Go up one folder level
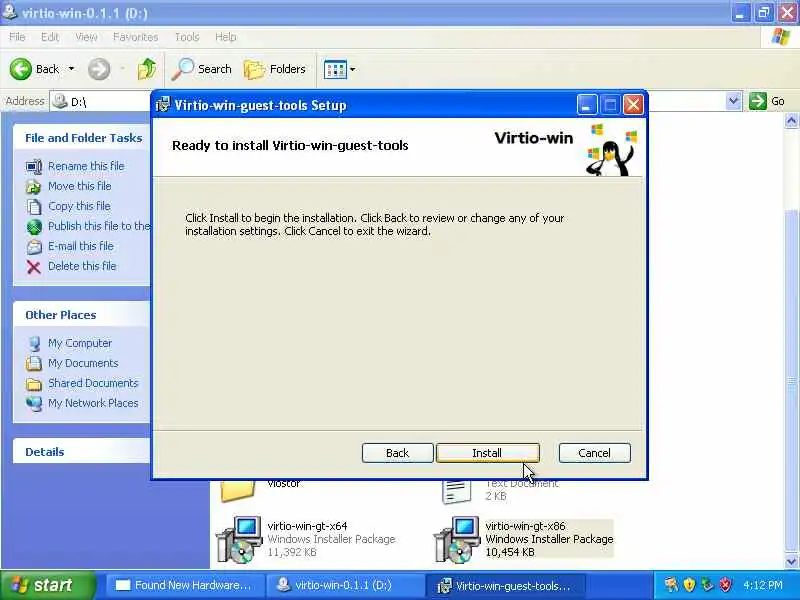 (147, 69)
